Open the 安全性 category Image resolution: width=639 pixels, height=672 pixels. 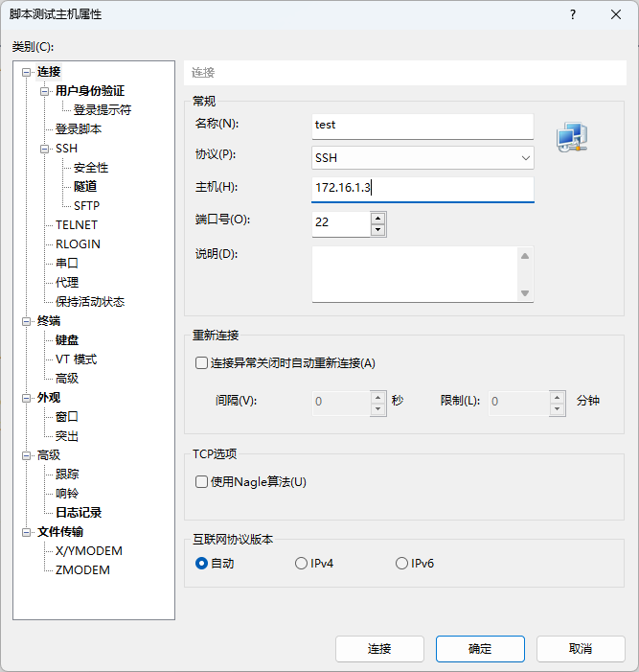click(x=91, y=168)
